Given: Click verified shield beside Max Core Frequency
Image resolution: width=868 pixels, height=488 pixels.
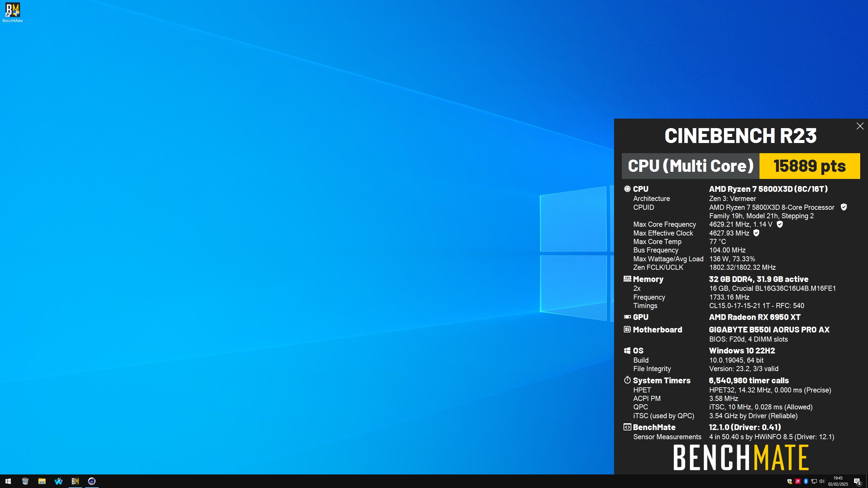Looking at the screenshot, I should (780, 224).
